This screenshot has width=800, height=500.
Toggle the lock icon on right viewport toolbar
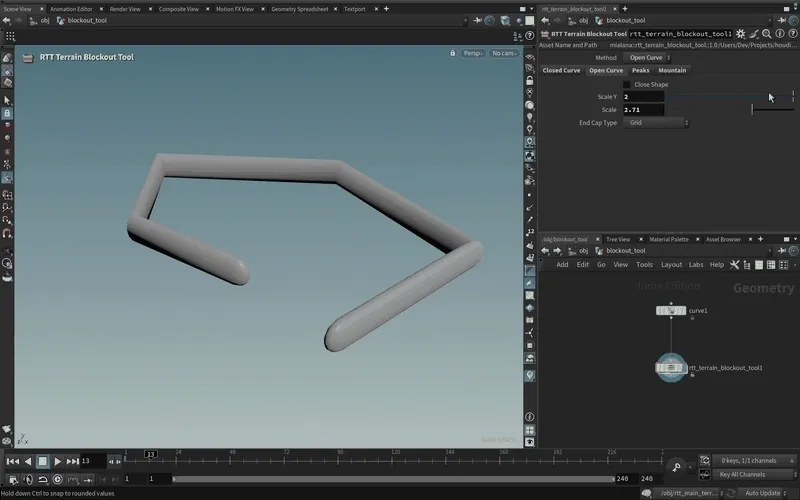[x=530, y=81]
